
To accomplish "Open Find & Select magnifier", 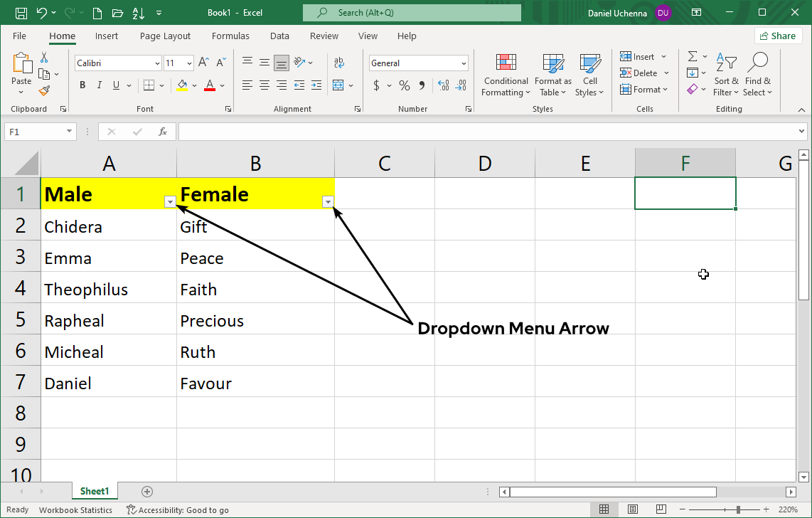I will [758, 75].
